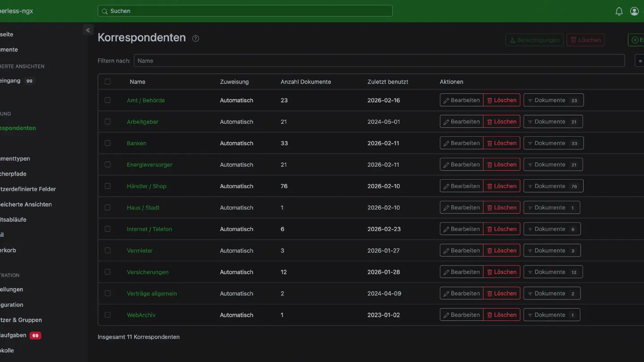Show Dokumente for Versicherungen

(553, 272)
